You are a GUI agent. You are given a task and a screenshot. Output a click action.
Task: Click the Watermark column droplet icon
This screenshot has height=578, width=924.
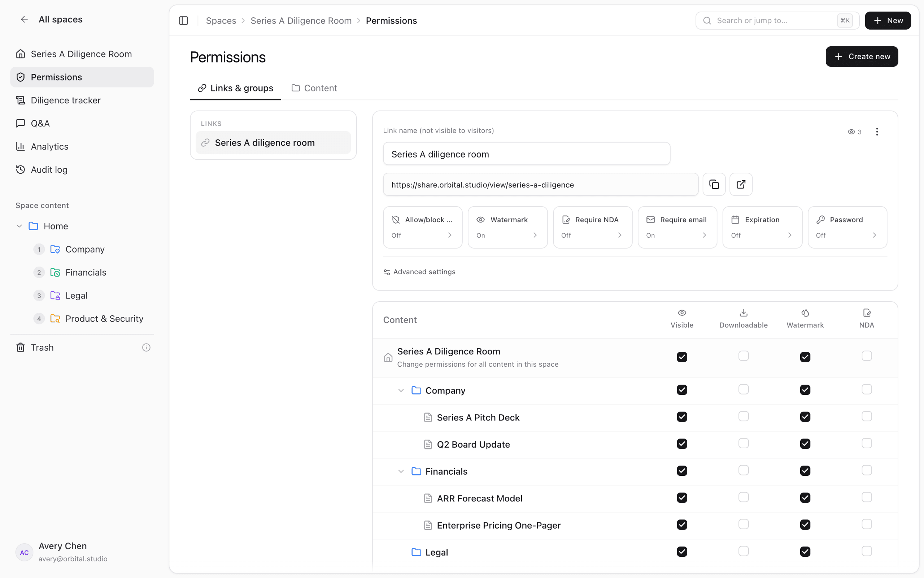click(805, 313)
